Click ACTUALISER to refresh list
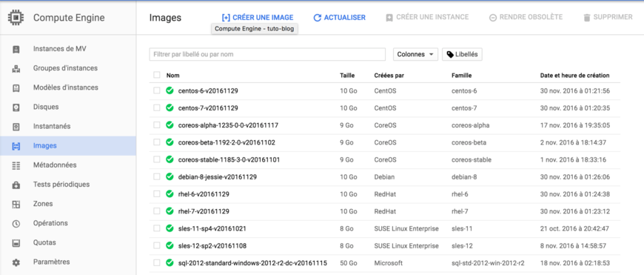Screen dimensions: 644x275 (x=339, y=17)
